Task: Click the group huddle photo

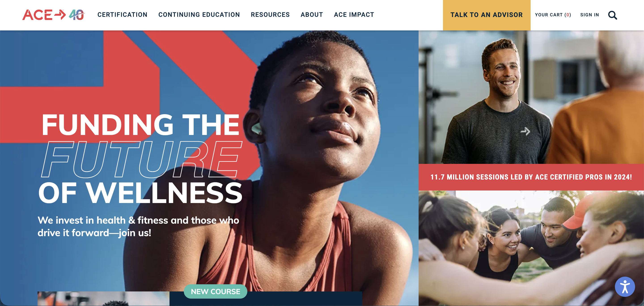Action: pyautogui.click(x=531, y=248)
